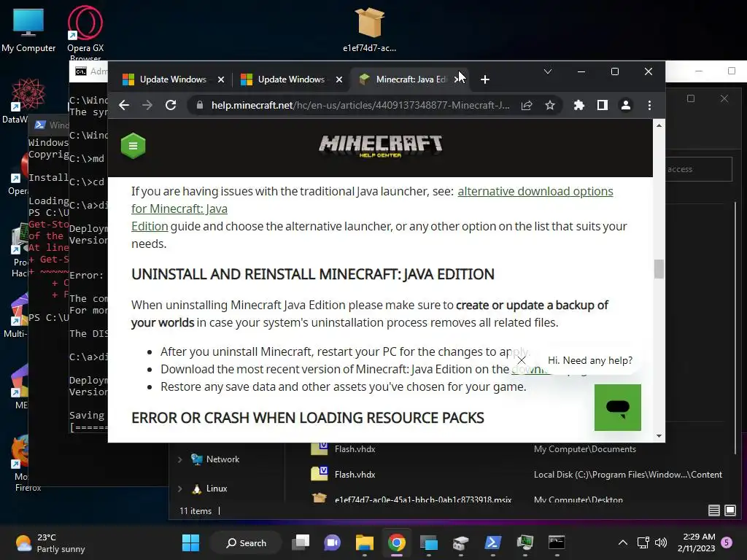This screenshot has height=560, width=747.
Task: Open File Explorer on taskbar
Action: (365, 542)
